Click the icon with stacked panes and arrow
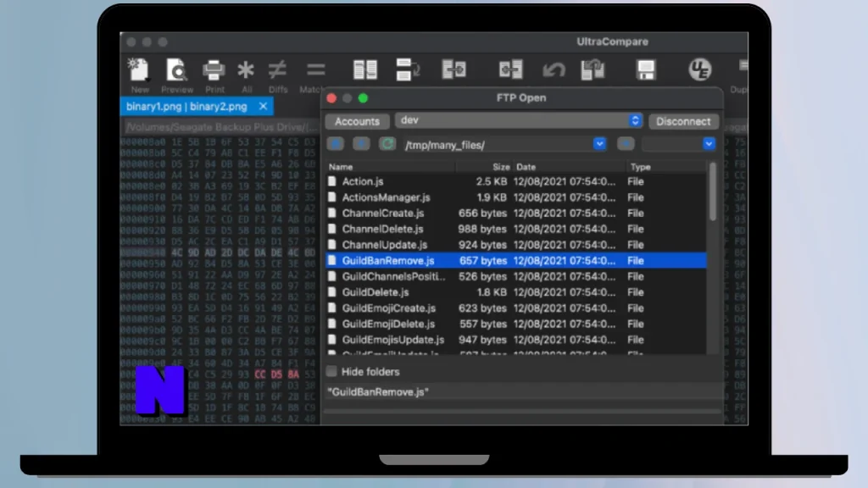 pos(408,69)
